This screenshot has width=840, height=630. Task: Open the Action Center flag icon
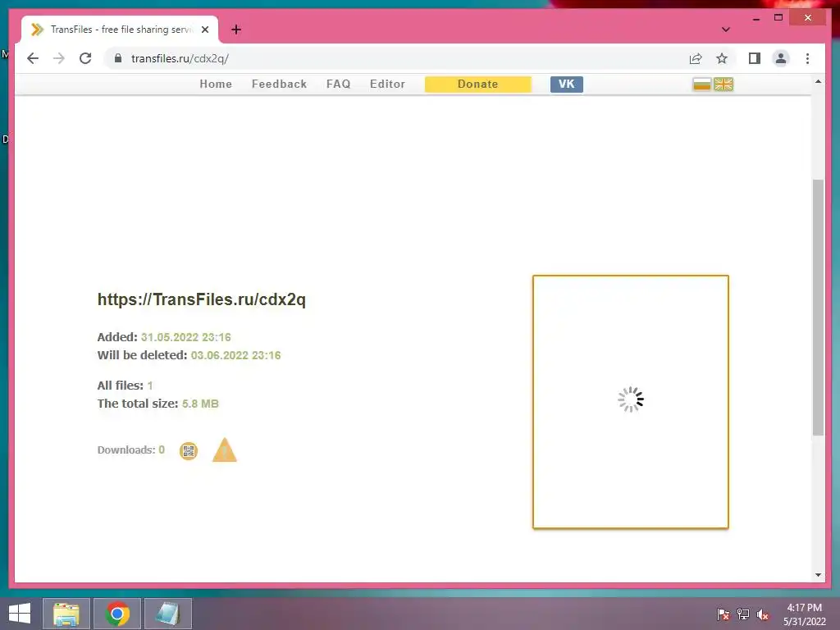723,614
